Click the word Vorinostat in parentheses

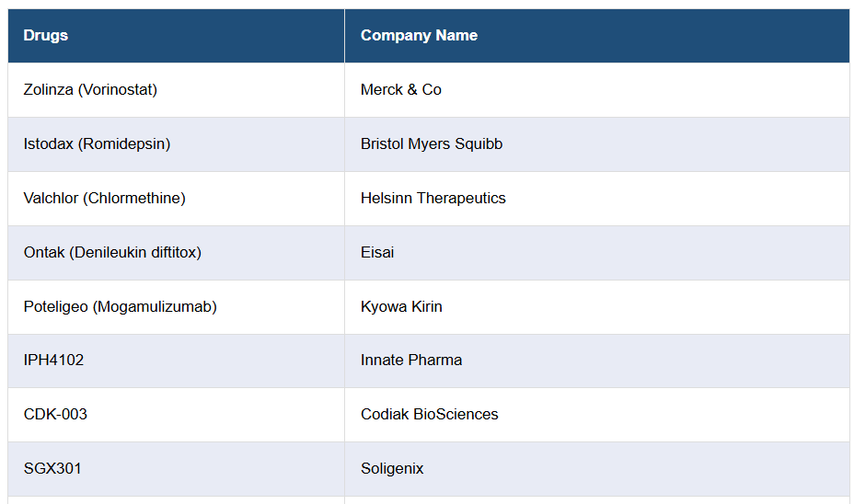pyautogui.click(x=118, y=90)
